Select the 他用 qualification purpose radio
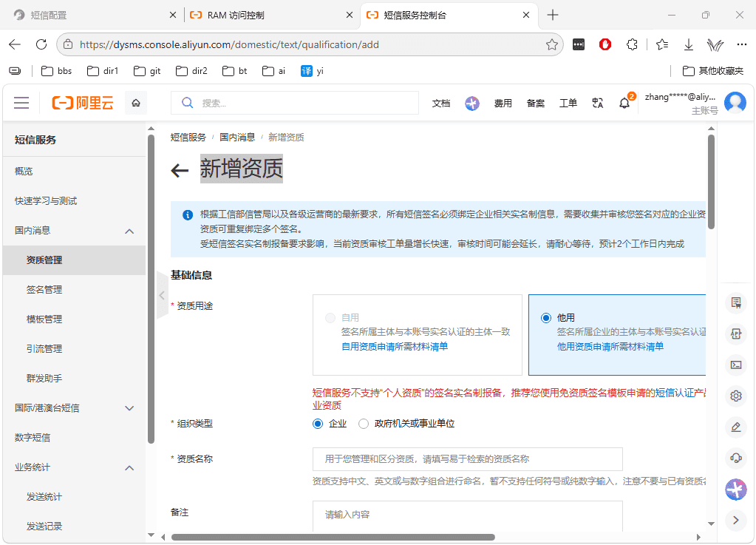This screenshot has height=545, width=756. coord(546,318)
